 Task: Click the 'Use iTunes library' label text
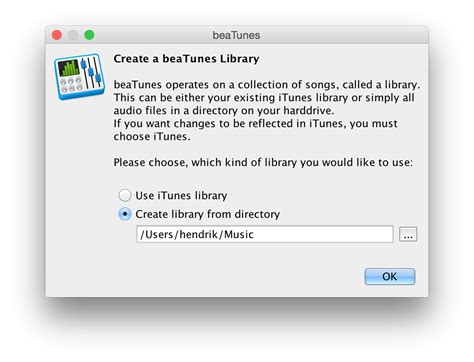pos(181,195)
